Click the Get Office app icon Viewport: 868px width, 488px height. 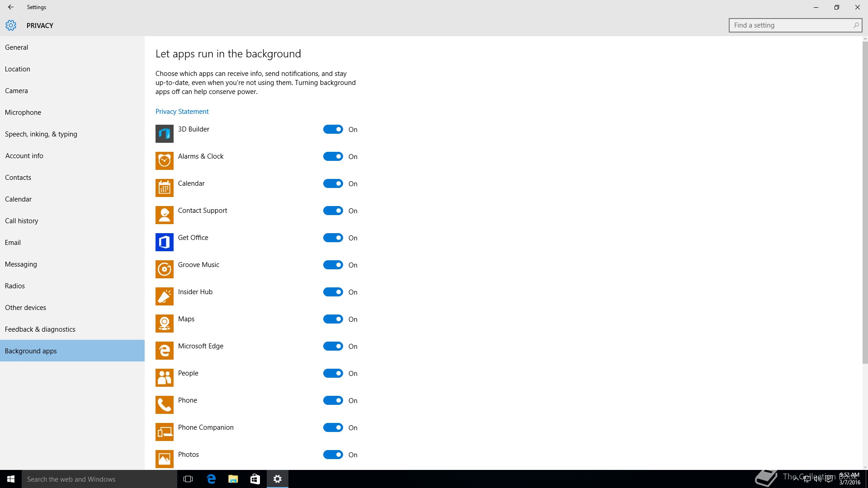[165, 242]
